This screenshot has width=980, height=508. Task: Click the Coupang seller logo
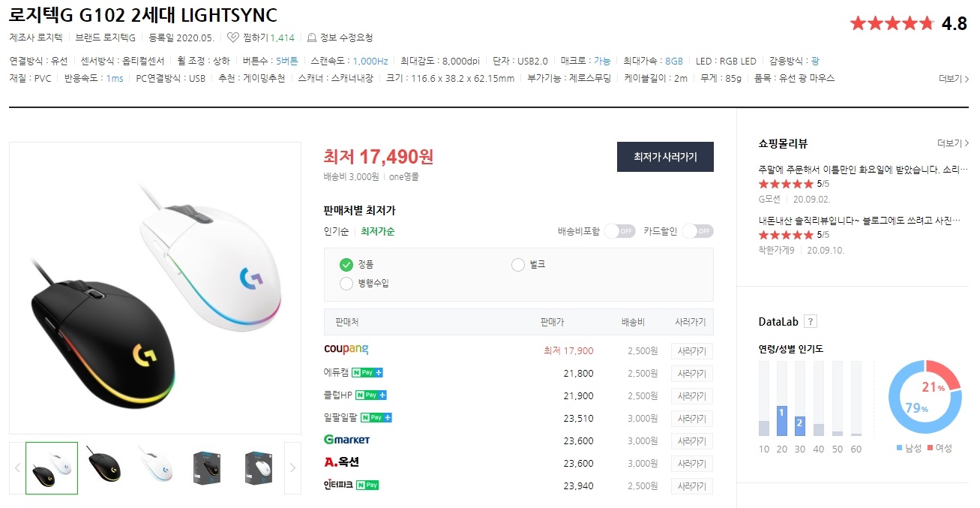(x=346, y=350)
